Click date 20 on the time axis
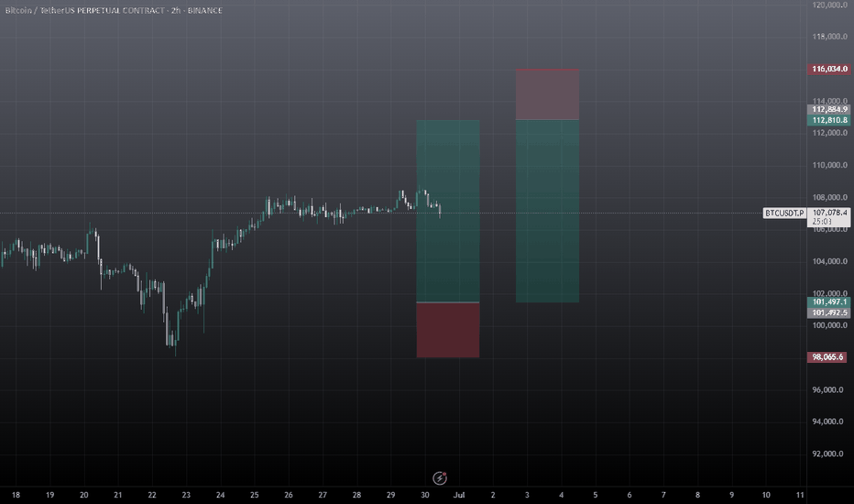 (84, 495)
